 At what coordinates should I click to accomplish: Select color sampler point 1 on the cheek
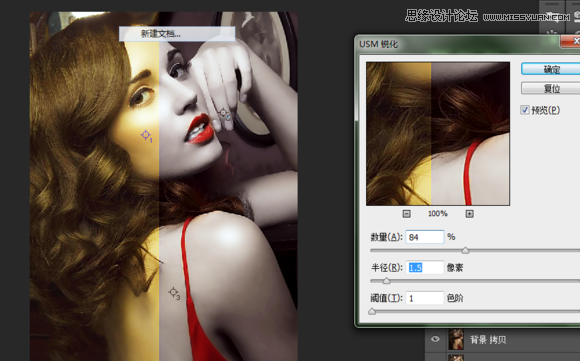pos(146,135)
